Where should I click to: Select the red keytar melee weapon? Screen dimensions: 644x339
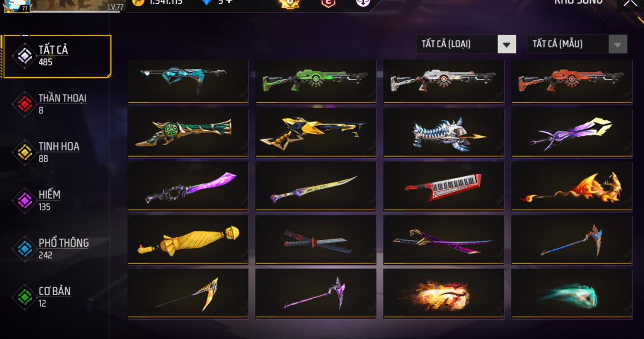tap(444, 187)
